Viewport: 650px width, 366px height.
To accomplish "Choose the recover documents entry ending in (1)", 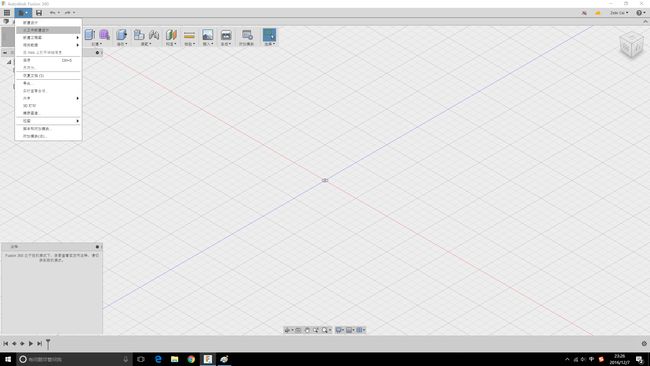I will click(48, 75).
